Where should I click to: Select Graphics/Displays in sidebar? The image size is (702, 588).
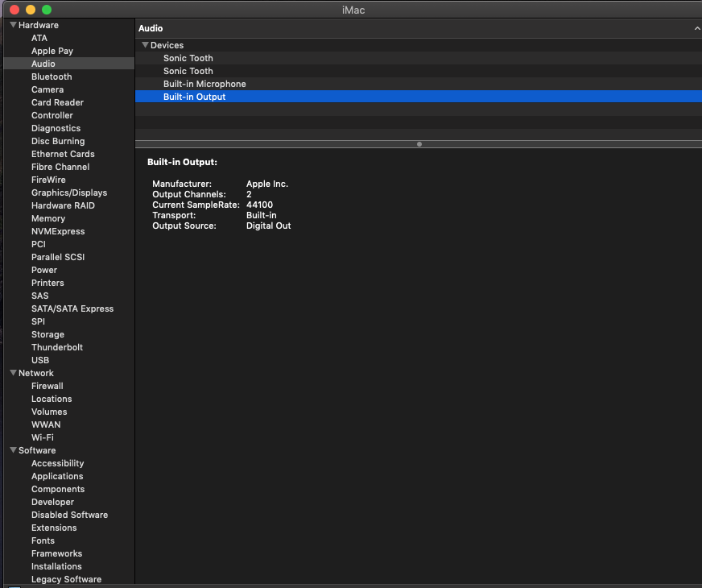point(69,193)
